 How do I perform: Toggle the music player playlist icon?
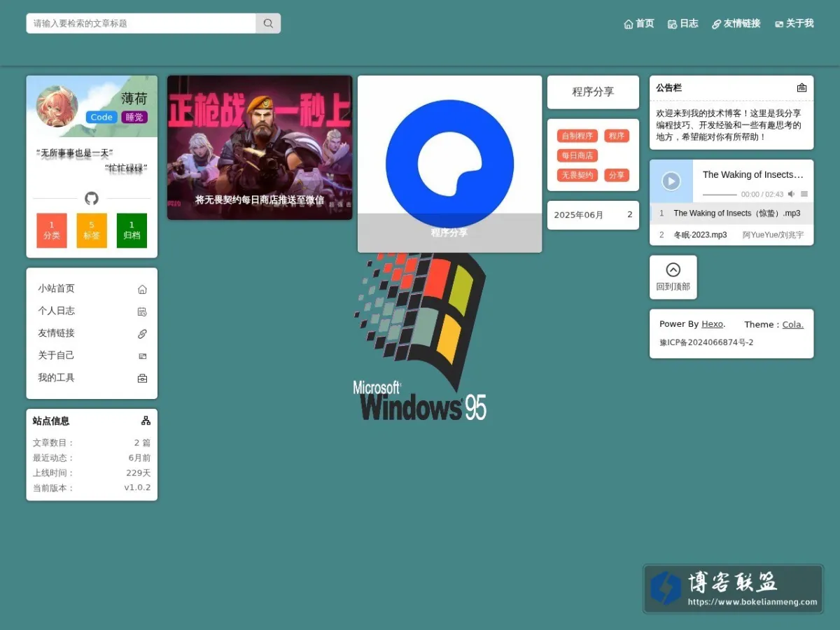(x=804, y=194)
